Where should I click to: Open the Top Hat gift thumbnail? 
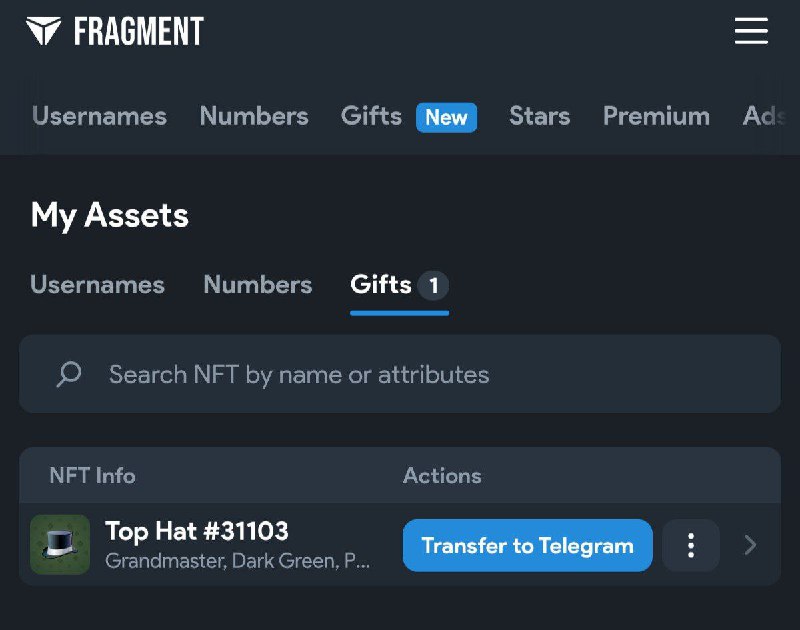tap(60, 545)
